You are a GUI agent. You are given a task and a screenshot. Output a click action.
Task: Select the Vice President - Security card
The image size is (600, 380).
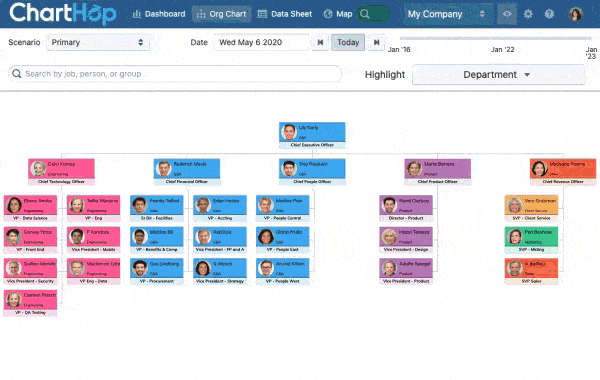pos(30,271)
